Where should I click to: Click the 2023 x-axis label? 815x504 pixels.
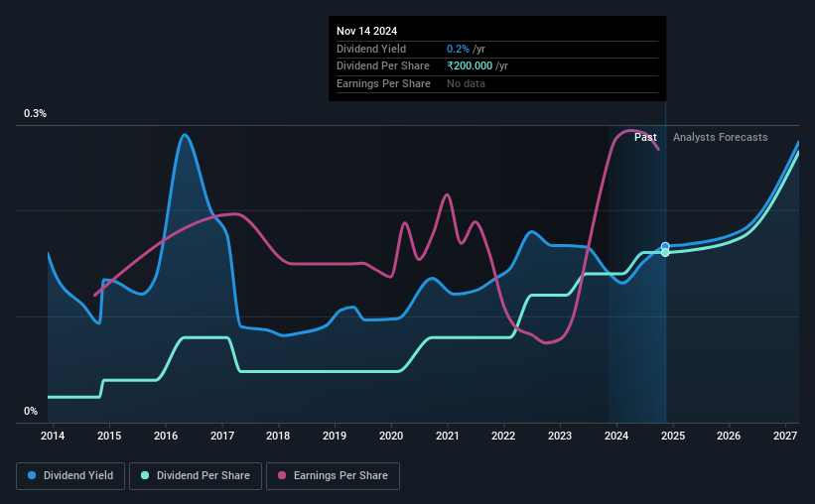pyautogui.click(x=560, y=436)
